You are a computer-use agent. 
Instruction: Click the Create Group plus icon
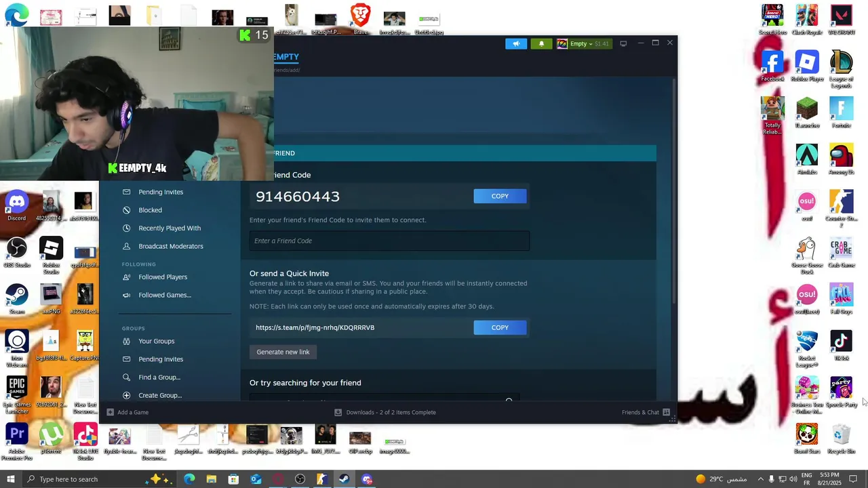[126, 395]
